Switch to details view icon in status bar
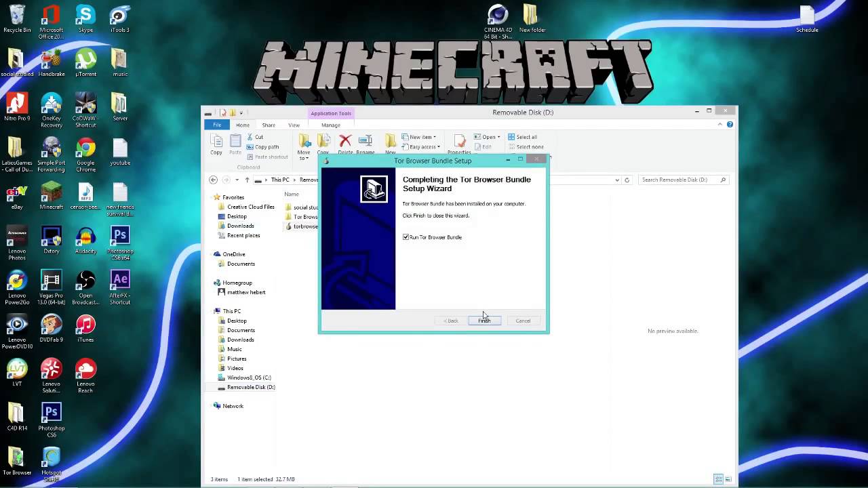Screen dimensions: 868x488 pos(718,479)
